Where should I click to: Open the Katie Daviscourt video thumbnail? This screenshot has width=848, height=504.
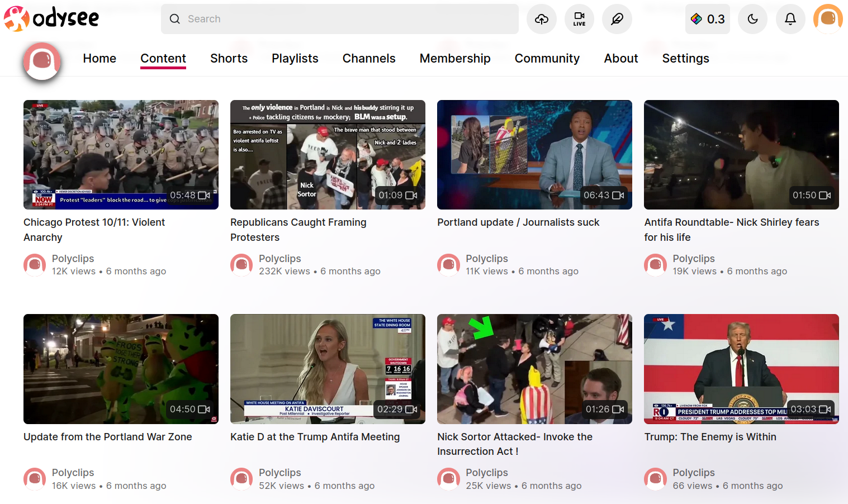tap(328, 369)
